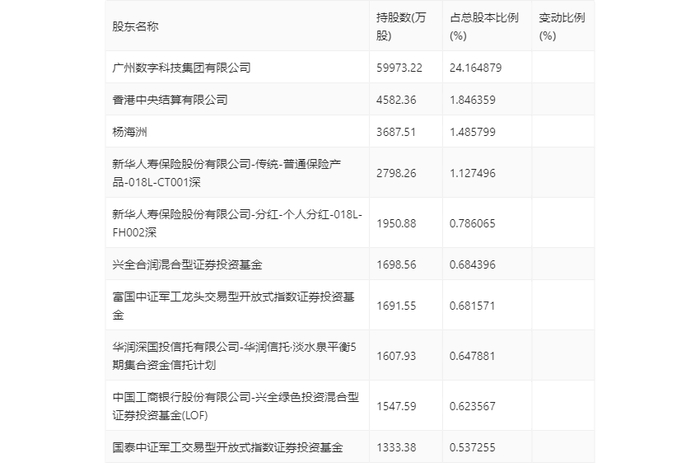Select 新华人寿 传统-普通保险产品 shareholder row
Screen dimensions: 700x463
coord(350,173)
